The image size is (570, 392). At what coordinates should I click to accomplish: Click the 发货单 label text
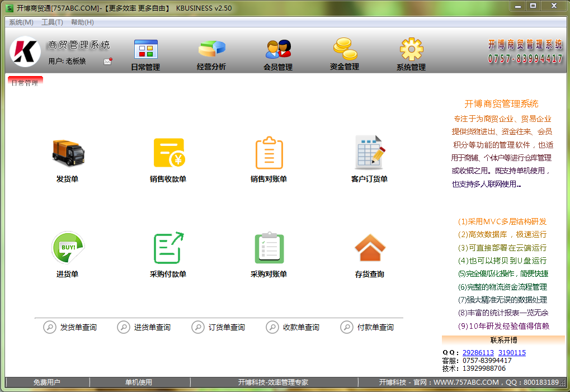[x=67, y=179]
